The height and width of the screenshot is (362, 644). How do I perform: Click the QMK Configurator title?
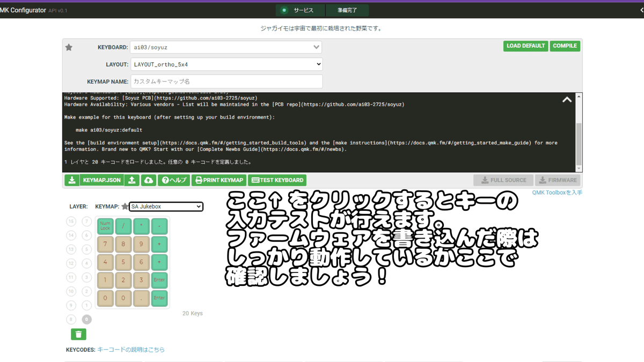23,10
